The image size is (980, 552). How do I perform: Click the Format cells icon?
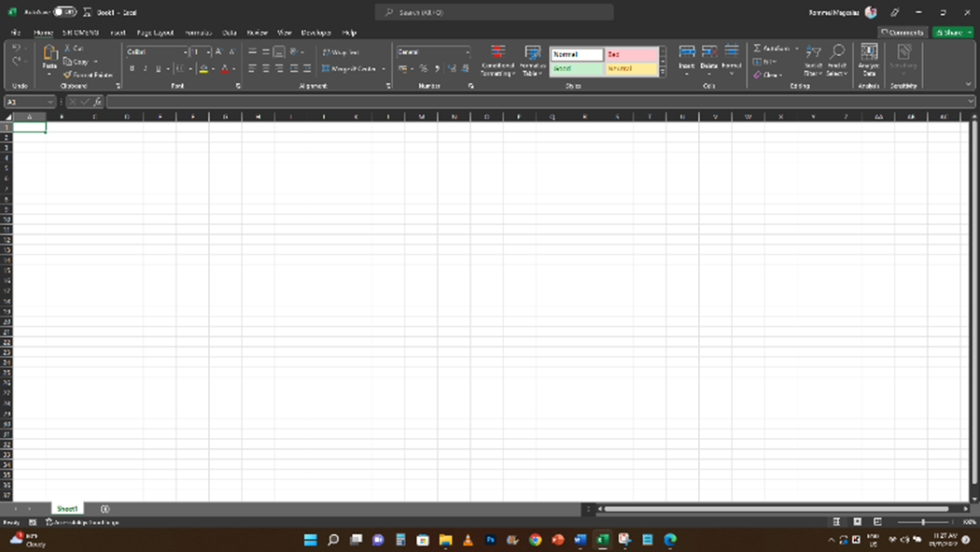[x=731, y=52]
